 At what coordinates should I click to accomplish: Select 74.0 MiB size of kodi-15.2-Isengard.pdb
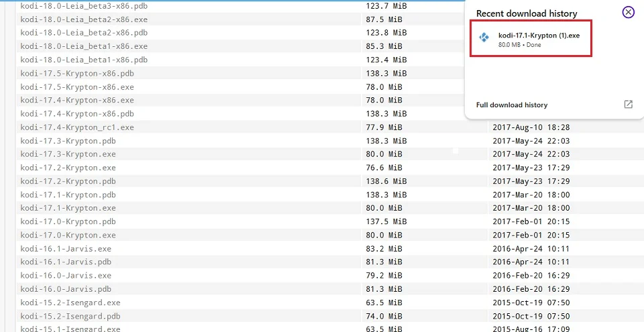384,316
